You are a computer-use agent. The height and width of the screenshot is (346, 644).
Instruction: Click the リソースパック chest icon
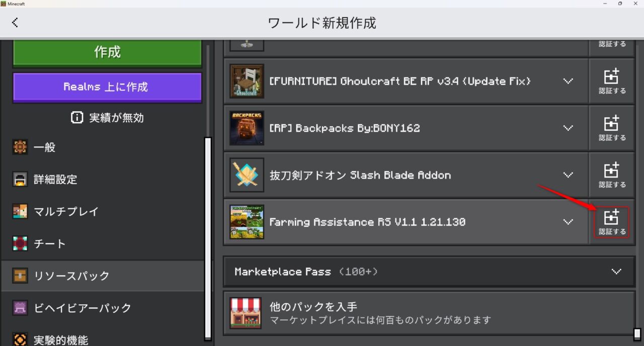coord(20,276)
